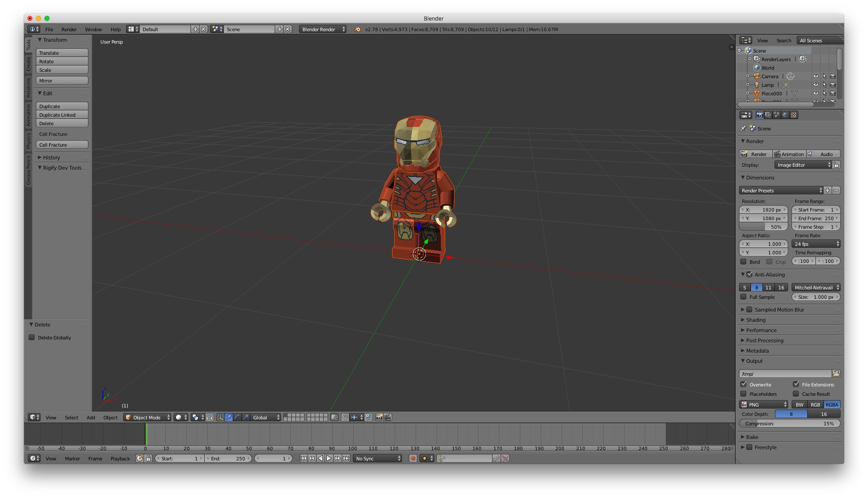Toggle renderability camera icon for Lamp
868x498 pixels.
[x=833, y=85]
